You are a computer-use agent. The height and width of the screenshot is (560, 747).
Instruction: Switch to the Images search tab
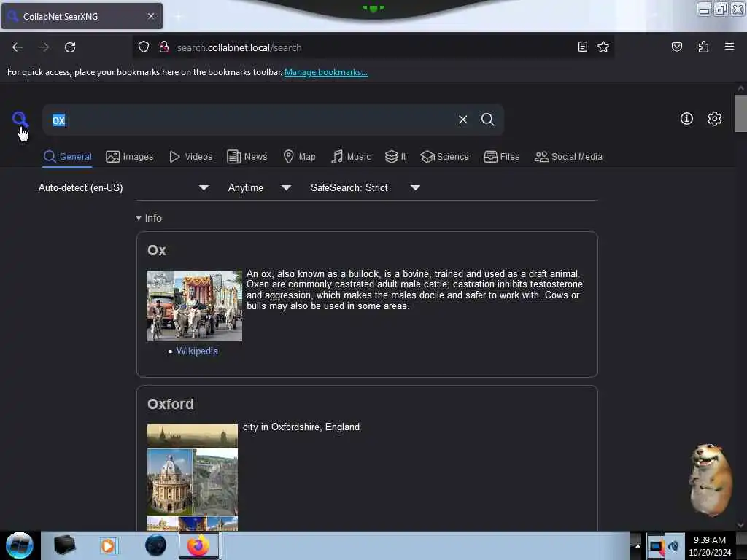[x=130, y=157]
